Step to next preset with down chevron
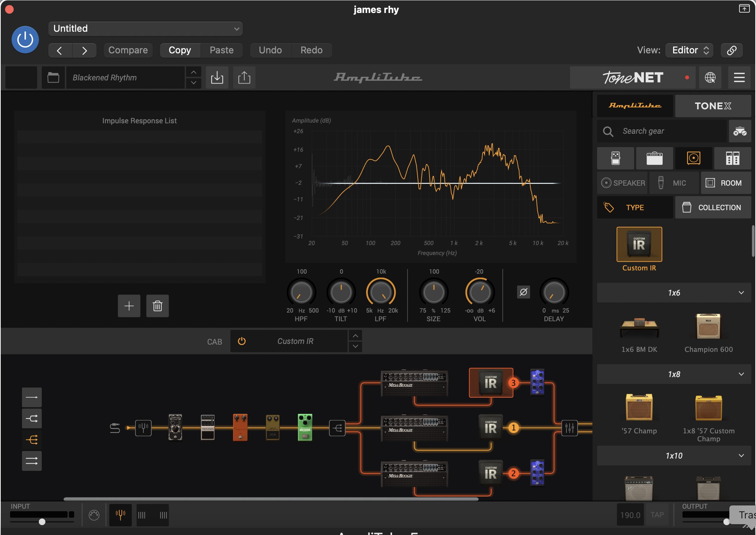756x535 pixels. tap(194, 83)
